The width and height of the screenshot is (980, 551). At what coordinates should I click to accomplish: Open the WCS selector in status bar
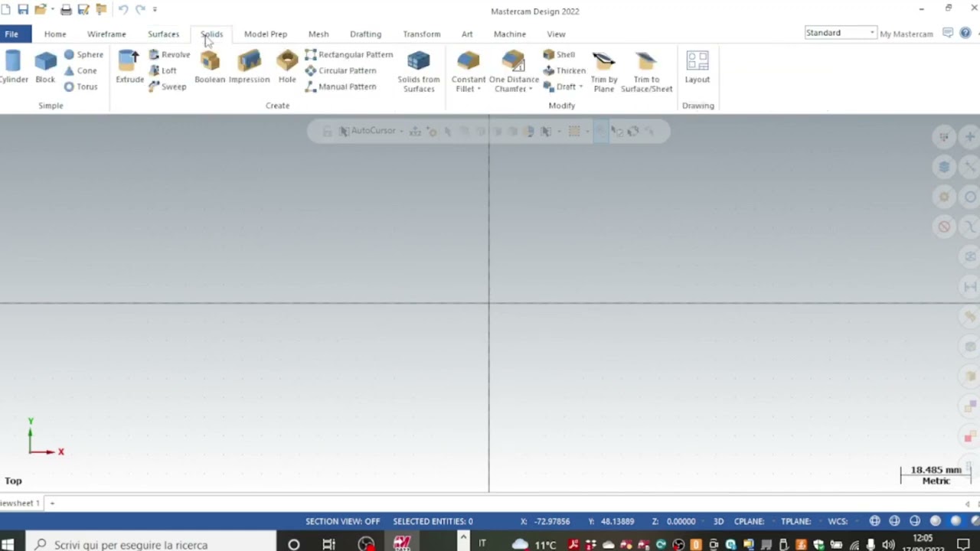pyautogui.click(x=838, y=521)
